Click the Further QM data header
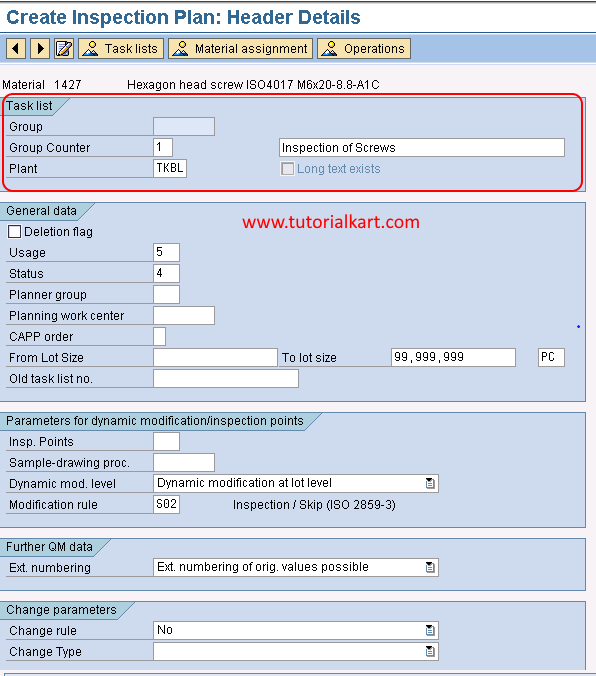The height and width of the screenshot is (676, 596). (49, 547)
